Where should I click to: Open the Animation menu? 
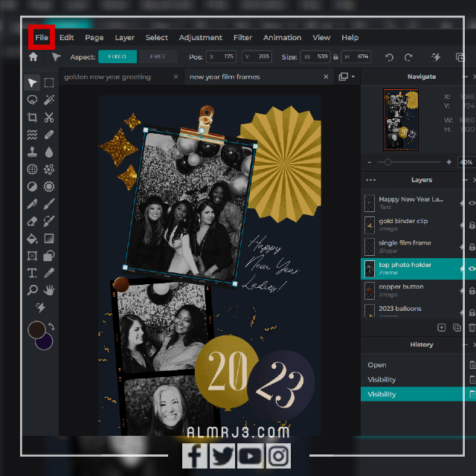pyautogui.click(x=282, y=37)
